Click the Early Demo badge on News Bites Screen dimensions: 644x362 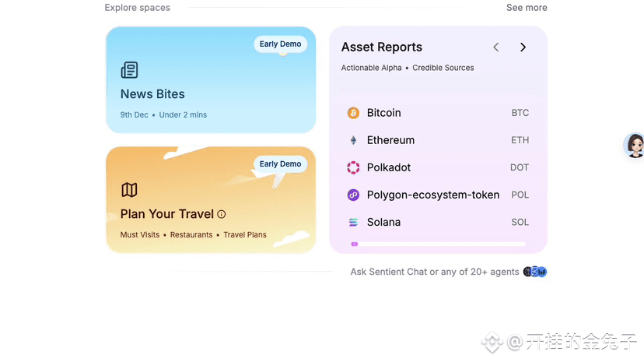(280, 44)
